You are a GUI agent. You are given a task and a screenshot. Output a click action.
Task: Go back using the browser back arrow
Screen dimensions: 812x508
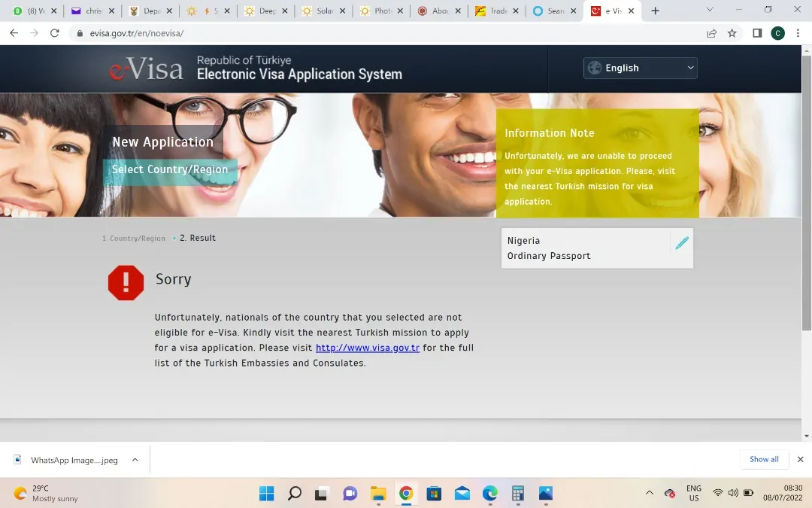[x=14, y=33]
